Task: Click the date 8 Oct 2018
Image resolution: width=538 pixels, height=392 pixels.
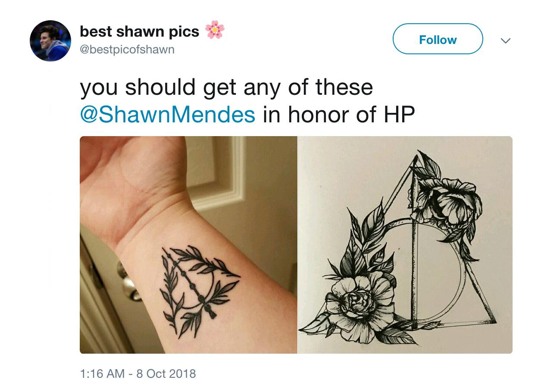Action: pyautogui.click(x=166, y=373)
